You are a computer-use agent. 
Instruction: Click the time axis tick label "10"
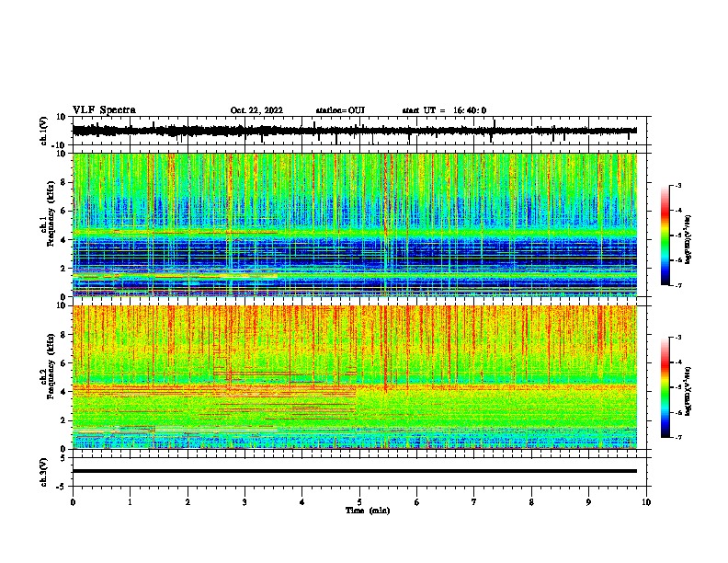(x=646, y=502)
